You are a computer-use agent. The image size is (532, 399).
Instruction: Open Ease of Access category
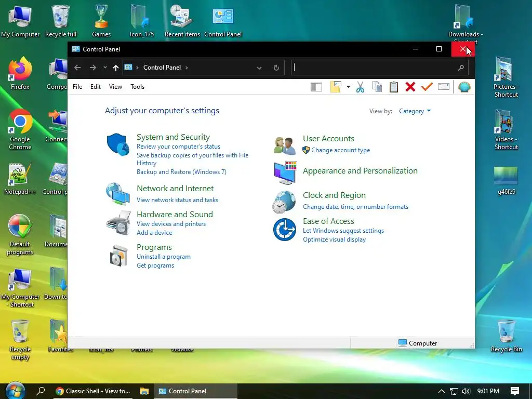point(328,221)
